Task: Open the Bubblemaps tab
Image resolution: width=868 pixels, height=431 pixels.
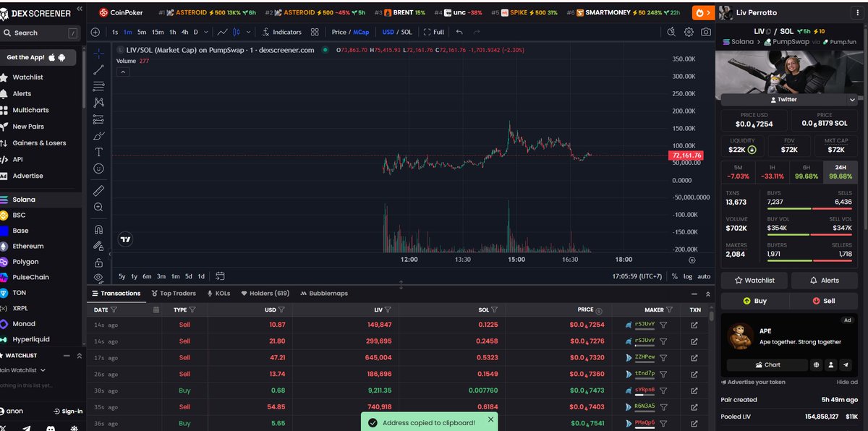Action: (324, 294)
